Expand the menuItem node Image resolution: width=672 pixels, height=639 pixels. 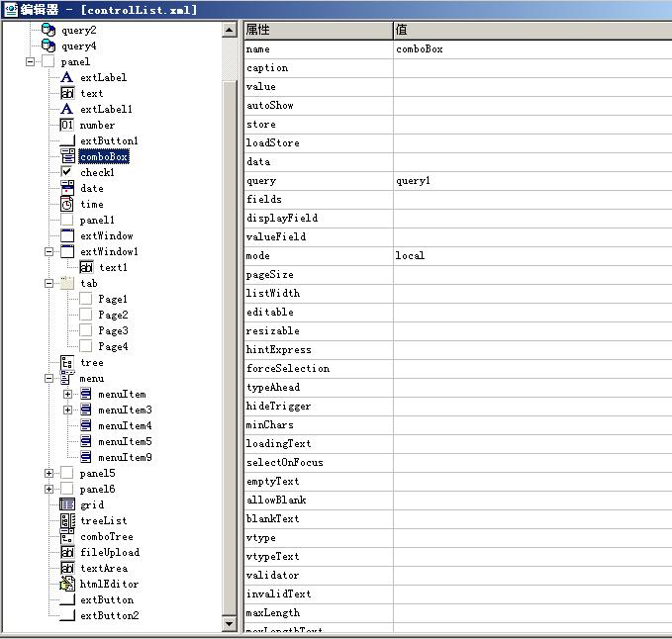click(67, 394)
